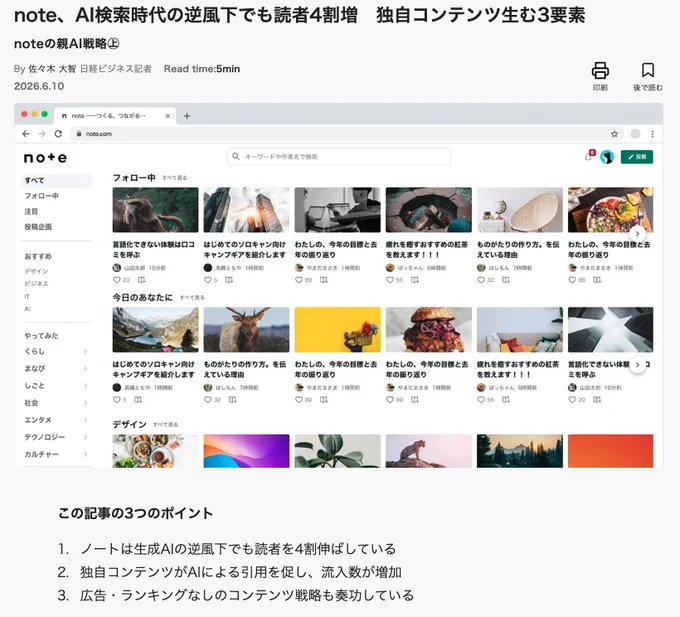Like 高橋ともや's post in フォロー中 row
Screen dimensions: 680x617
[x=207, y=280]
